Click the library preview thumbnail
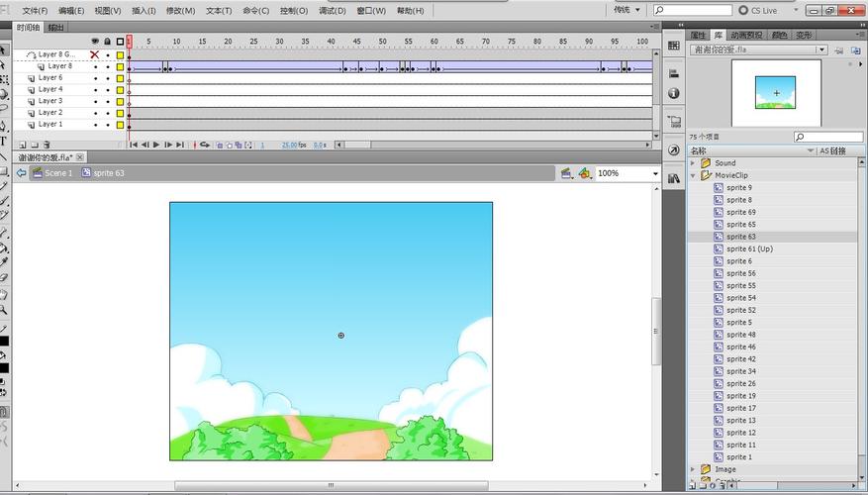Screen dimensions: 868x495 coord(776,93)
